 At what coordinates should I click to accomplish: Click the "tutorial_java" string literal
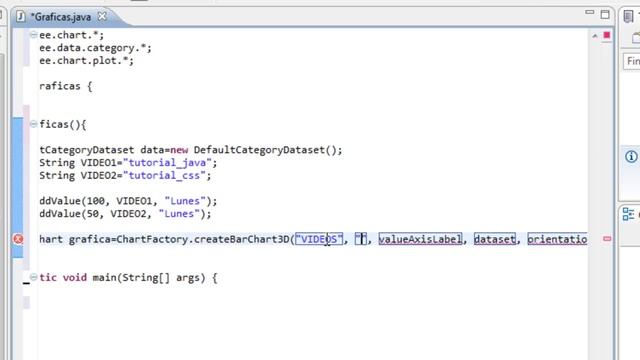pos(167,163)
